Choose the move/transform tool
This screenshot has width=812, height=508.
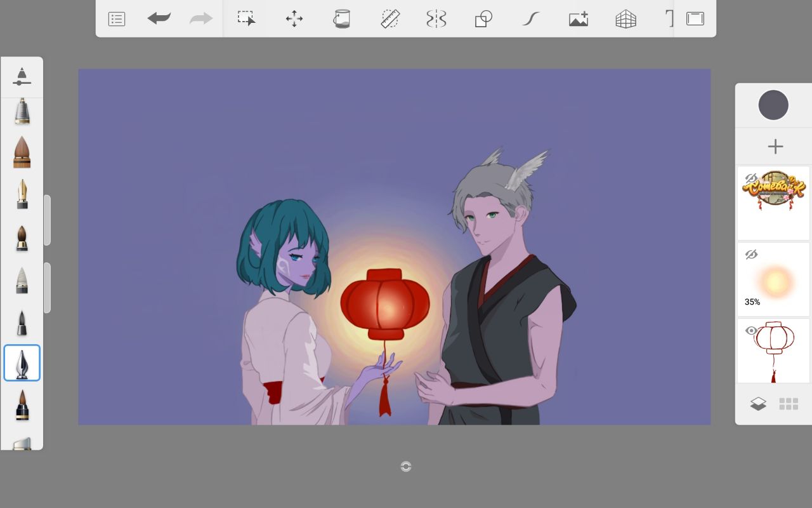(294, 19)
